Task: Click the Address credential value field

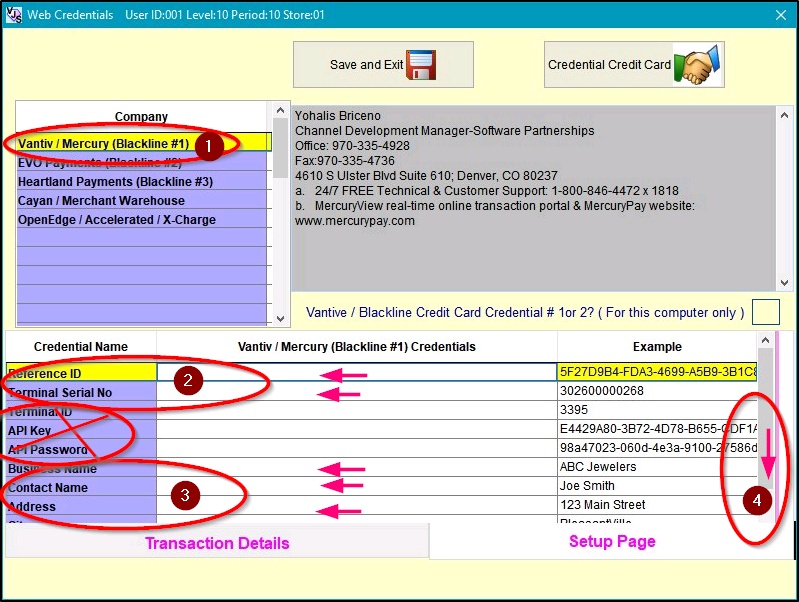Action: (x=357, y=505)
